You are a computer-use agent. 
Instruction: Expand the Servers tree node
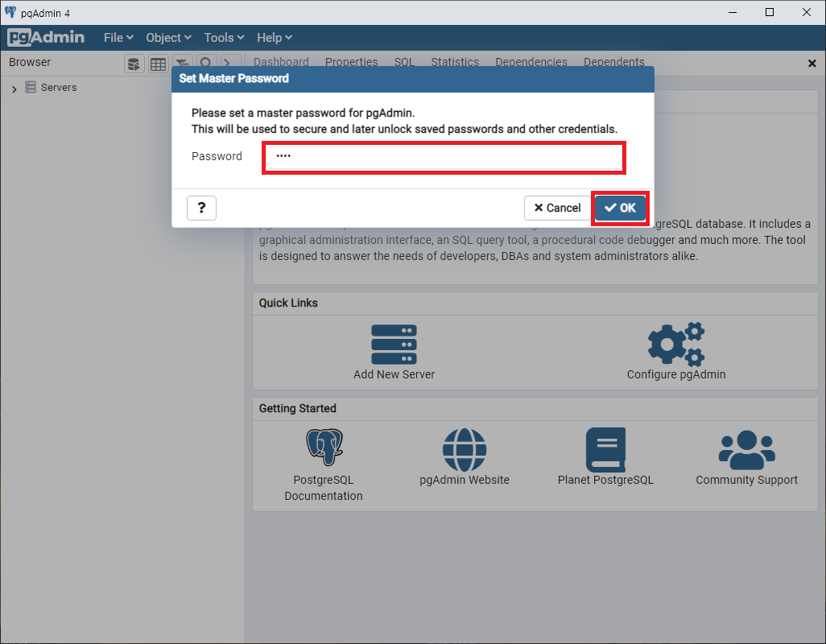pyautogui.click(x=14, y=89)
